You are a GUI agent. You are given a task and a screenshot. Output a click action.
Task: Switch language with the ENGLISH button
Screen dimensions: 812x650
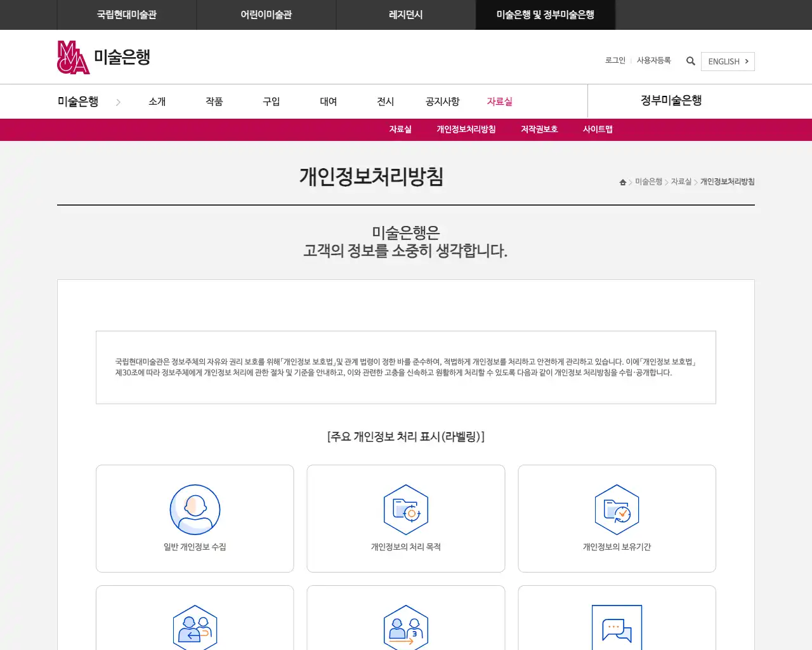tap(728, 62)
